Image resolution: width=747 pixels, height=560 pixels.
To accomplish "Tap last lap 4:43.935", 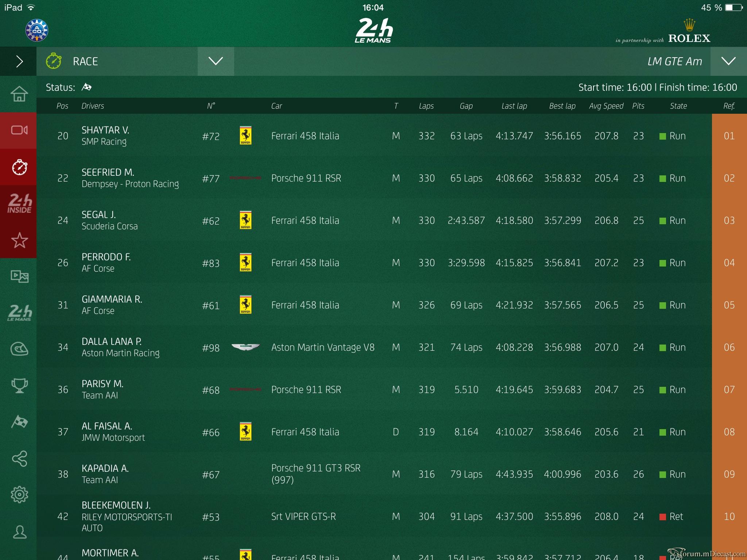I will [514, 474].
